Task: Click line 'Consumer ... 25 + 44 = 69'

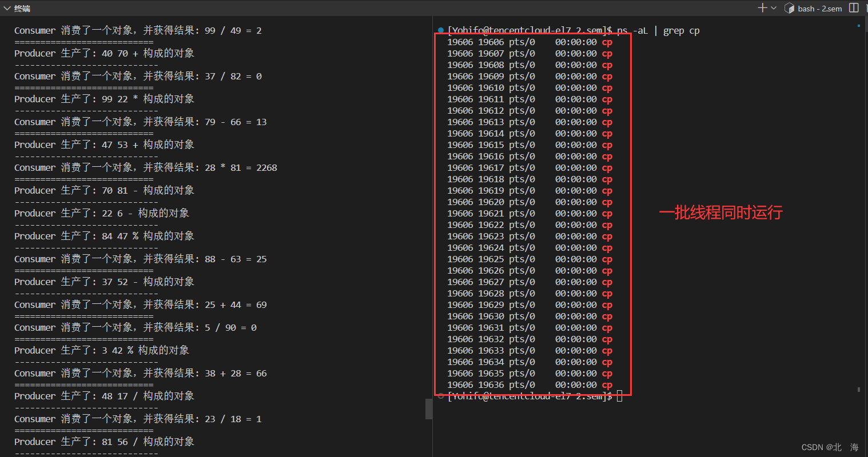Action: 141,304
